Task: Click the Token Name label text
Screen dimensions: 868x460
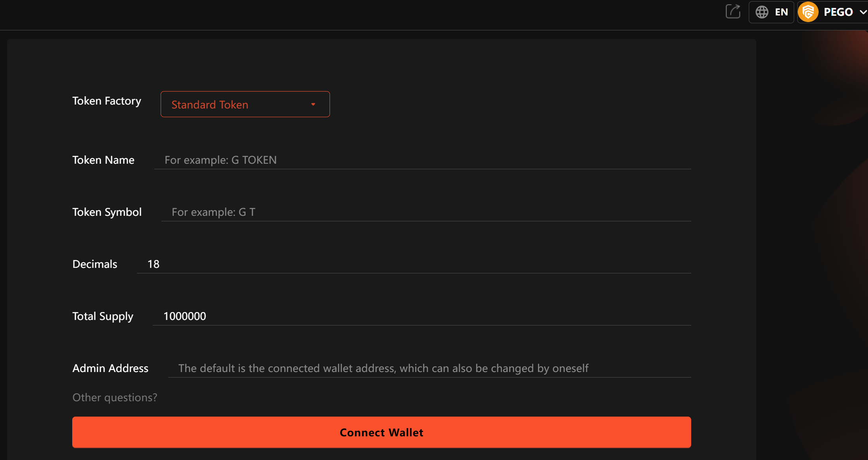Action: click(103, 160)
